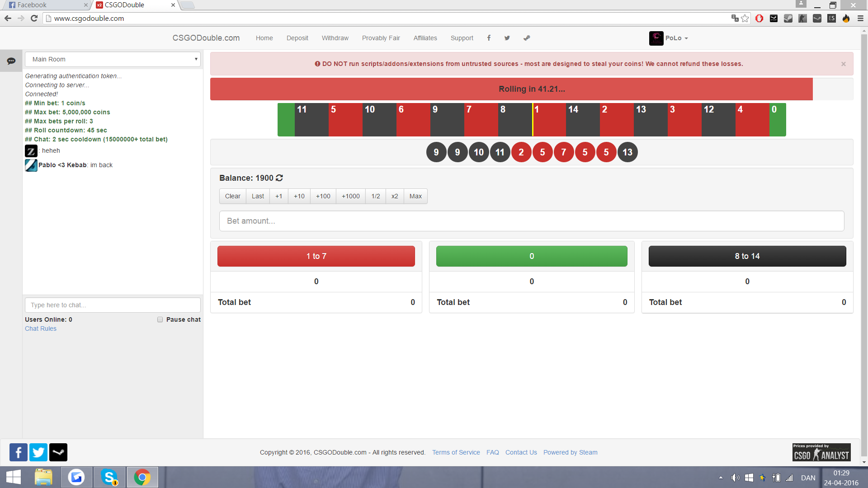Open Affiliates page

pos(425,38)
